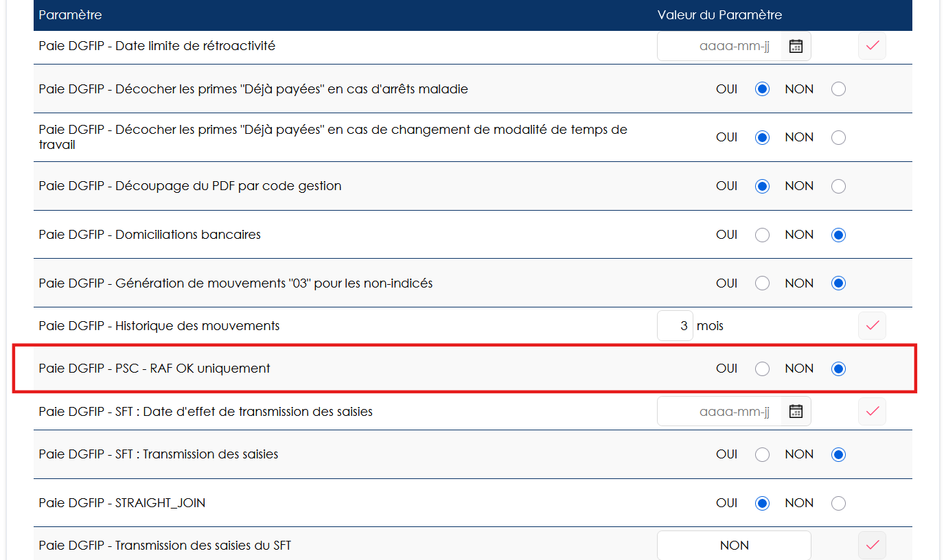This screenshot has width=946, height=560.
Task: Click "Paie DGFIP - Domiciliations bancaires" label
Action: (x=150, y=235)
